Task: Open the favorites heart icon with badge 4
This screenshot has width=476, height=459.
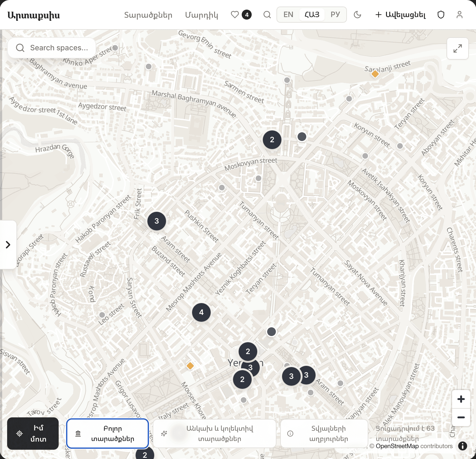Action: point(241,15)
